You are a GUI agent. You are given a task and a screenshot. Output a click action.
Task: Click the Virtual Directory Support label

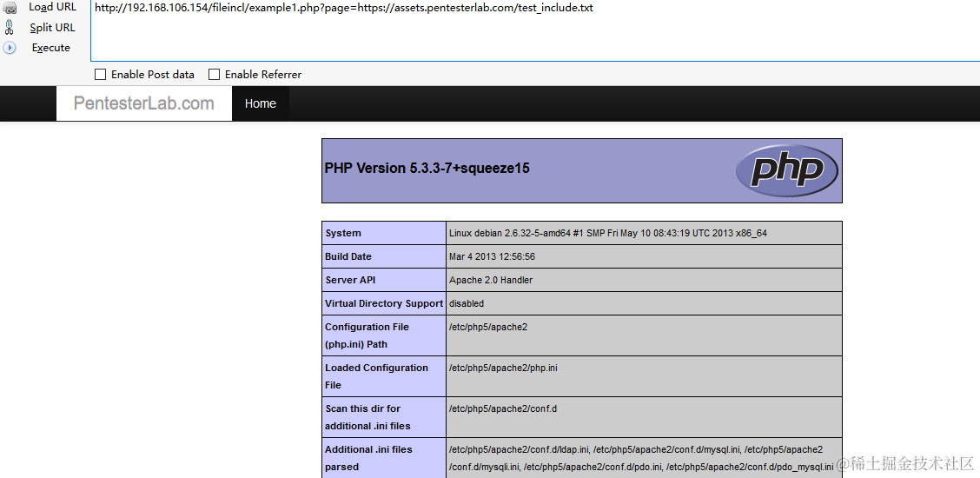click(384, 303)
